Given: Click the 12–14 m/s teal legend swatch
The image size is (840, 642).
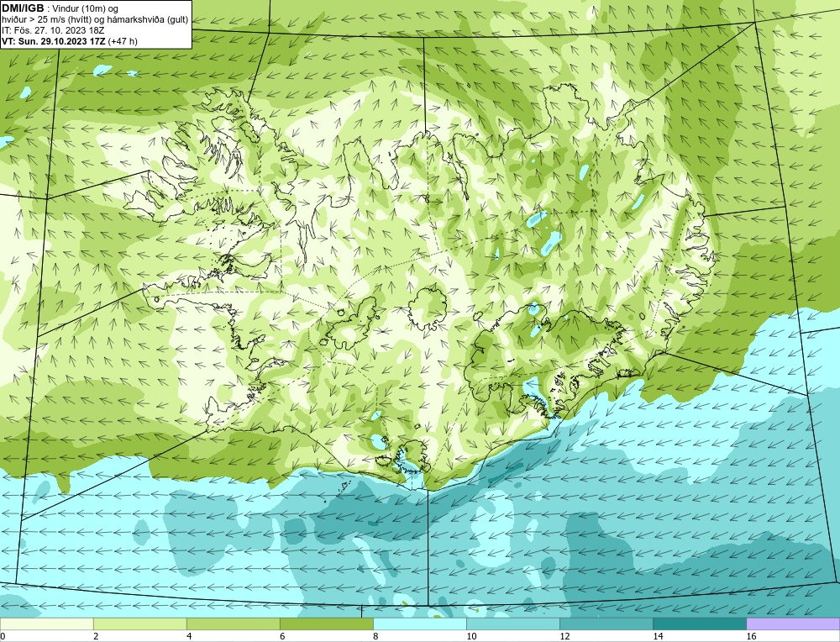Looking at the screenshot, I should tap(606, 624).
